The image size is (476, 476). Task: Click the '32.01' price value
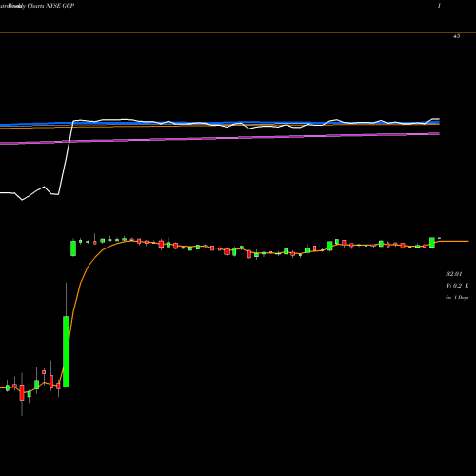point(454,274)
